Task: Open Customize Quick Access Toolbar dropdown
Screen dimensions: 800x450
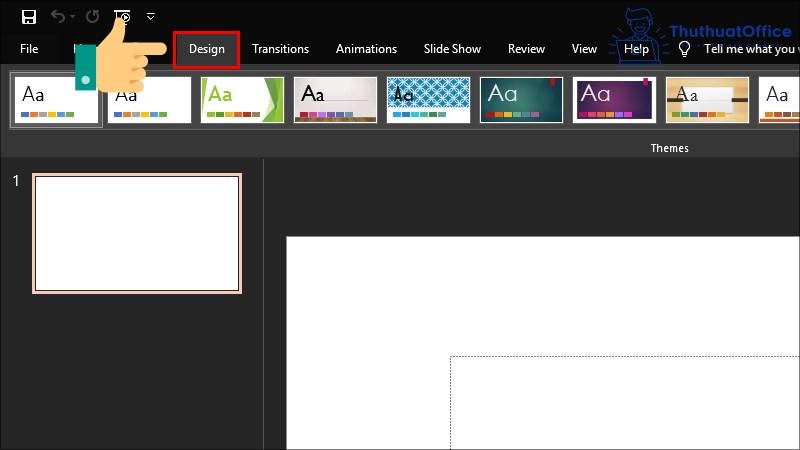Action: pos(151,17)
